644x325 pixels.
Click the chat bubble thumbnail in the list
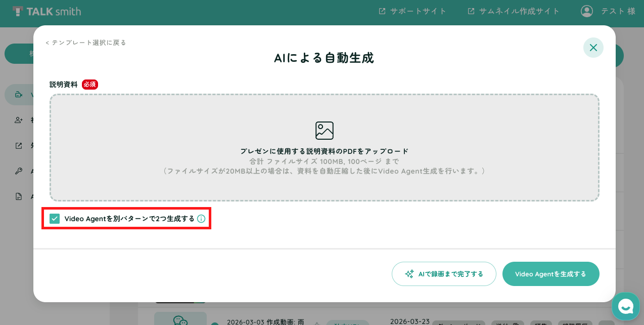pyautogui.click(x=180, y=319)
